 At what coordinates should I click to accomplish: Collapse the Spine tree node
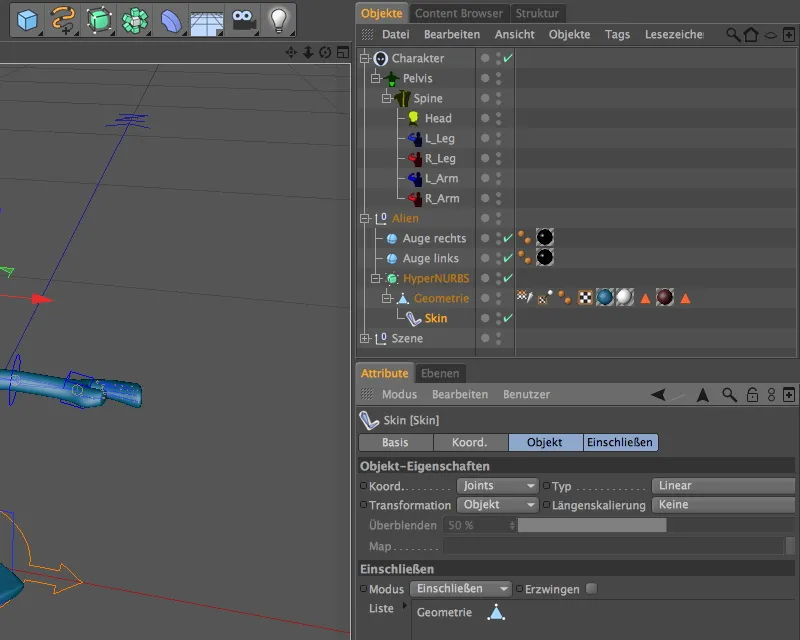(x=387, y=98)
